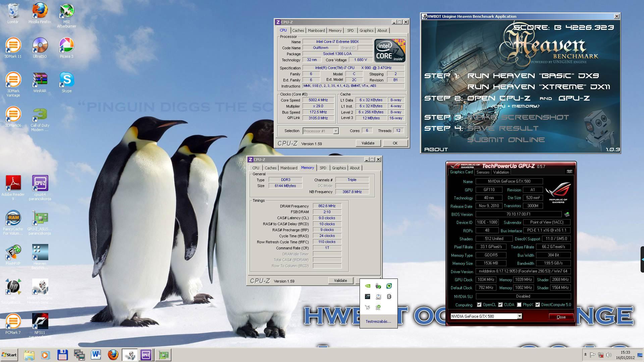Select the Call of Duty Modern desktop icon
This screenshot has width=644, height=362.
click(x=40, y=120)
